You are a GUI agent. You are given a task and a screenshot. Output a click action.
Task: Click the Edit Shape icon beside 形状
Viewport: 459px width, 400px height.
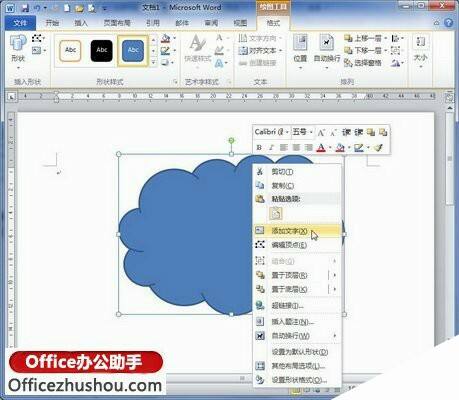pos(38,38)
